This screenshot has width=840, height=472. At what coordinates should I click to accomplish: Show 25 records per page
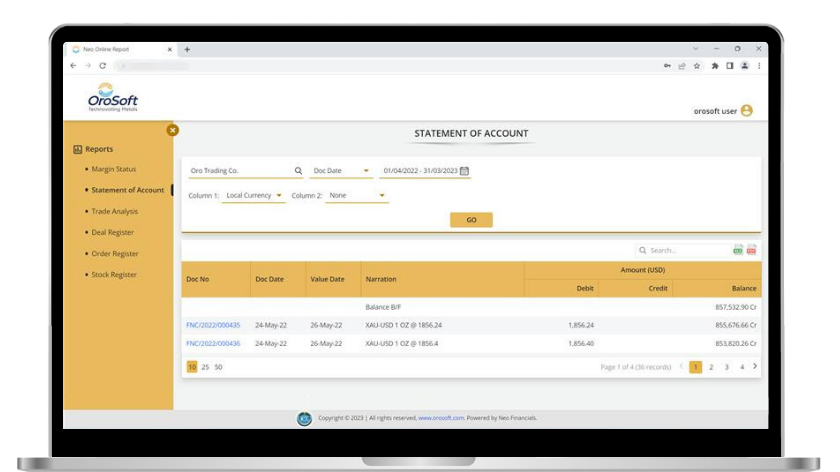click(205, 367)
